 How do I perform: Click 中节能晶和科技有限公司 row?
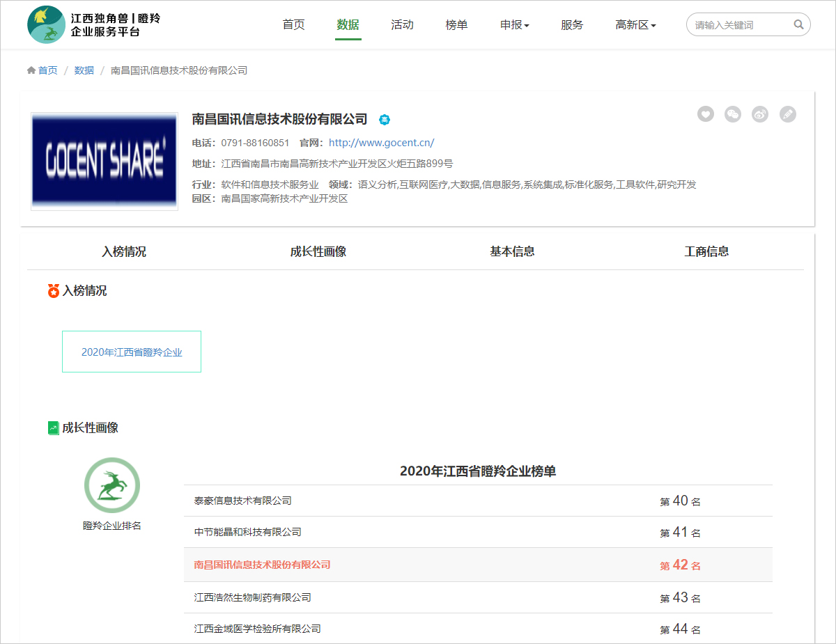tap(478, 532)
